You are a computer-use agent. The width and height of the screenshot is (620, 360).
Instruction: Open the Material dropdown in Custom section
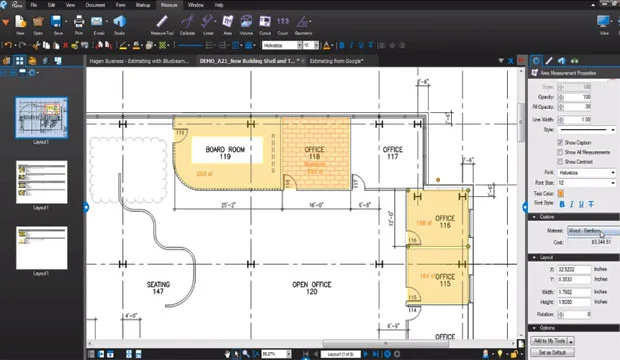pyautogui.click(x=593, y=231)
